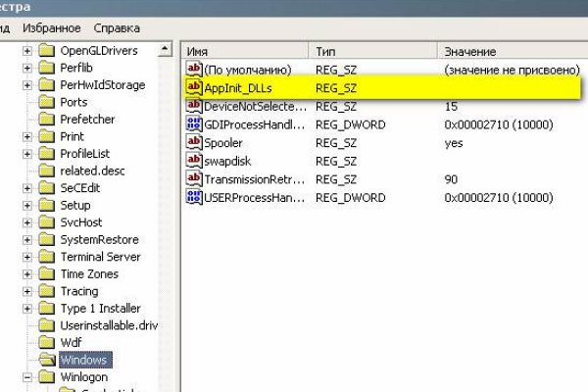Select the Windows registry key folder
Viewport: 588px width, 392px height.
tap(83, 360)
